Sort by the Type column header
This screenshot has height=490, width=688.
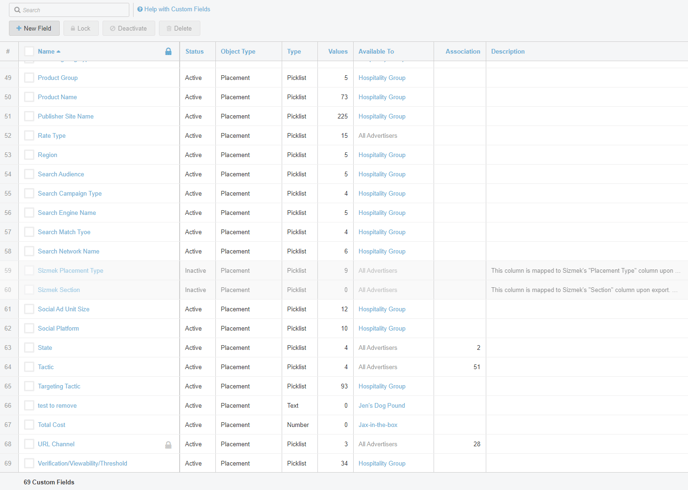[294, 51]
